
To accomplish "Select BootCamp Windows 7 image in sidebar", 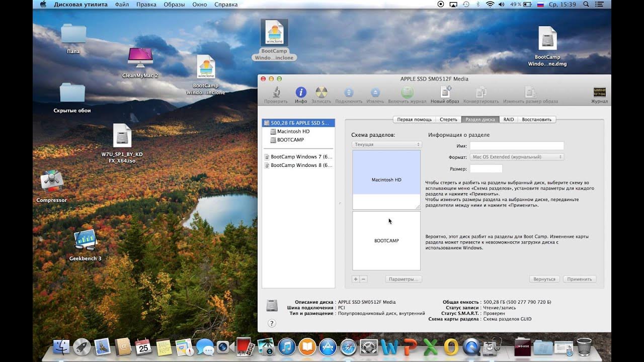I will click(x=298, y=157).
